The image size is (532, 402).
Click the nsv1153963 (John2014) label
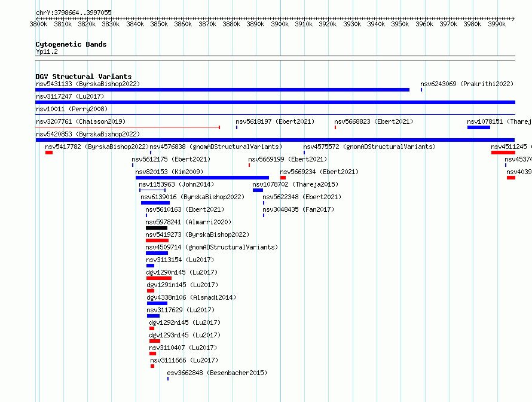coord(176,184)
